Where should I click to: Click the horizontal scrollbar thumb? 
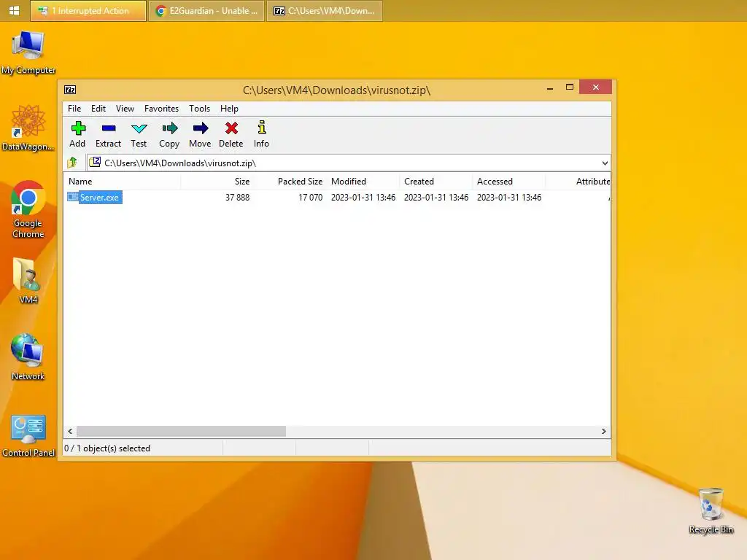(181, 431)
